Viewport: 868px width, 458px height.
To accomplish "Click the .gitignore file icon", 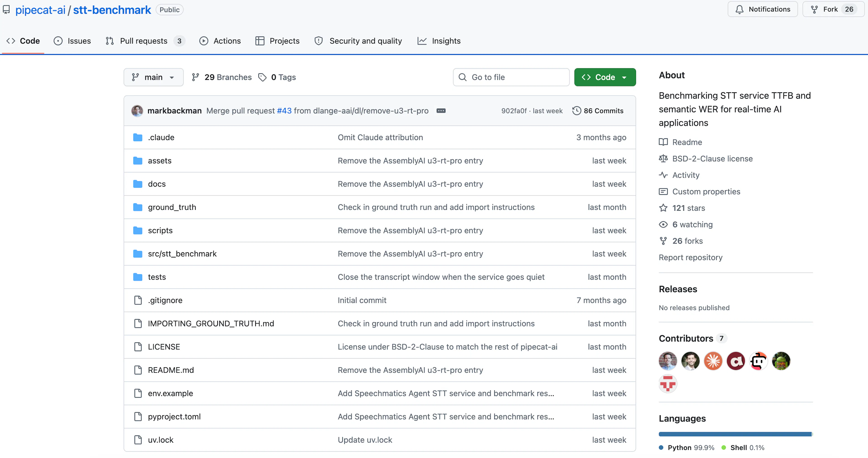I will [138, 300].
